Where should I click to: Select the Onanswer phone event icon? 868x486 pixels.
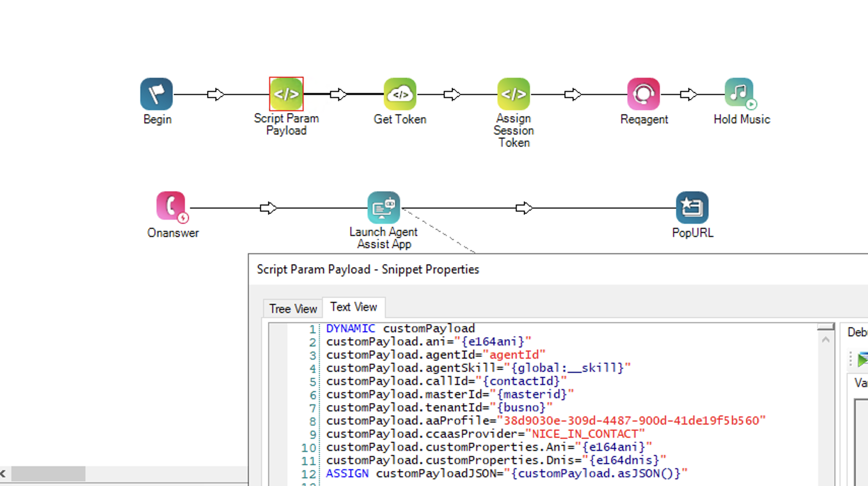[x=171, y=206]
